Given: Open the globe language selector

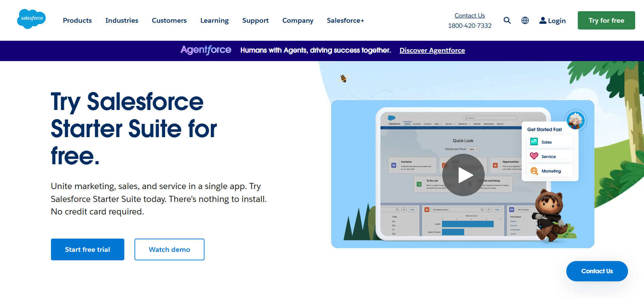Looking at the screenshot, I should click(x=525, y=20).
